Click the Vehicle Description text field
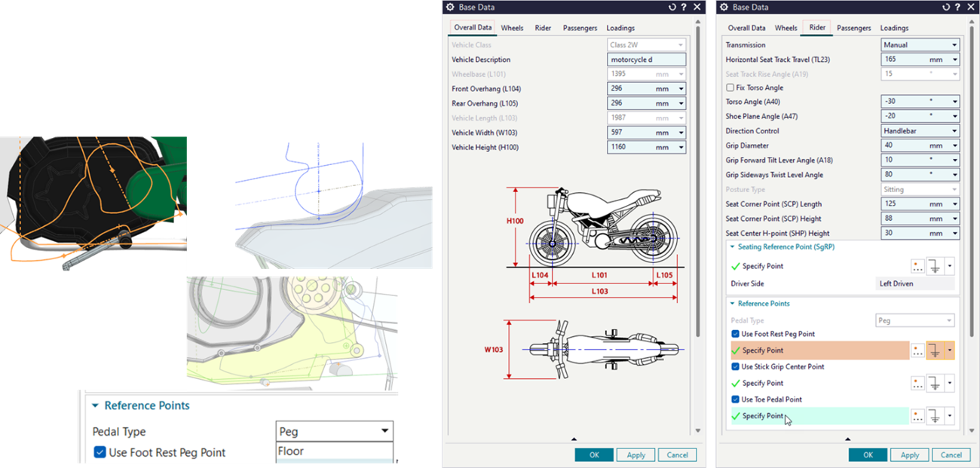Image resolution: width=980 pixels, height=468 pixels. (646, 60)
